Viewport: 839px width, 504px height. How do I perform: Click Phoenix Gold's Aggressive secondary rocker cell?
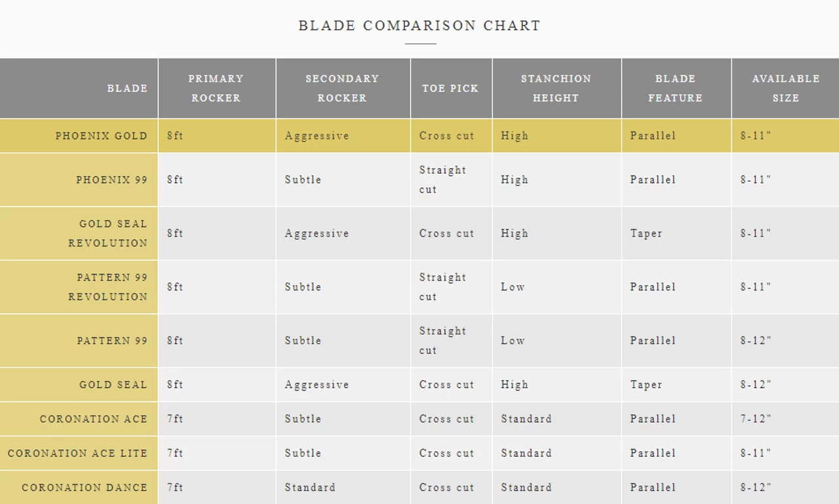coord(317,136)
